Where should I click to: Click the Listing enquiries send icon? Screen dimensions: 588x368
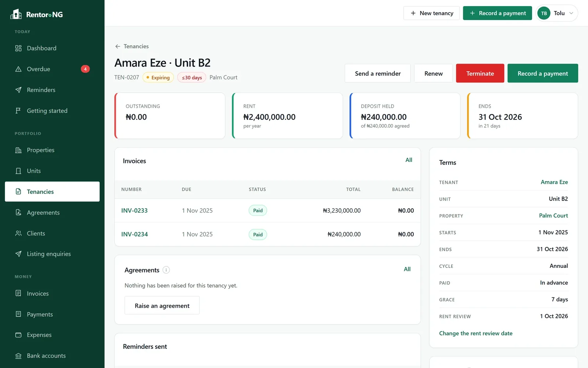18,254
